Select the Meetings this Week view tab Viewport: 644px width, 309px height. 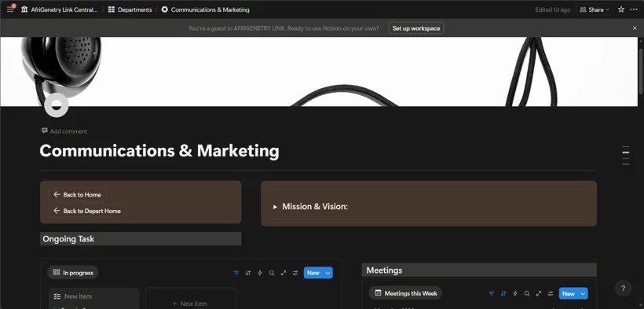(x=405, y=293)
